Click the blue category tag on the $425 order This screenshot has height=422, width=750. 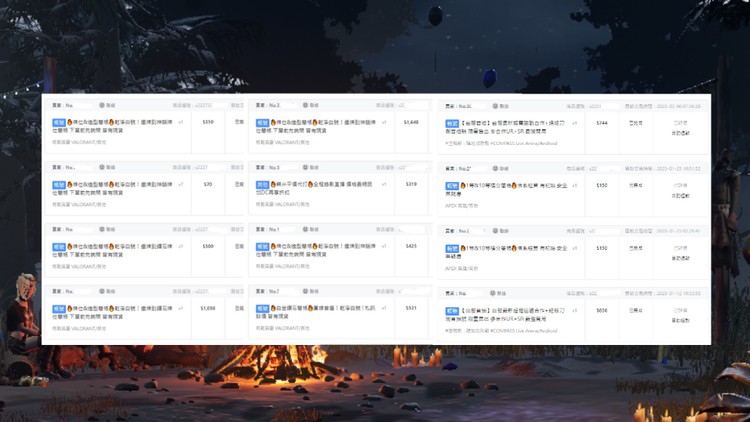tap(262, 244)
